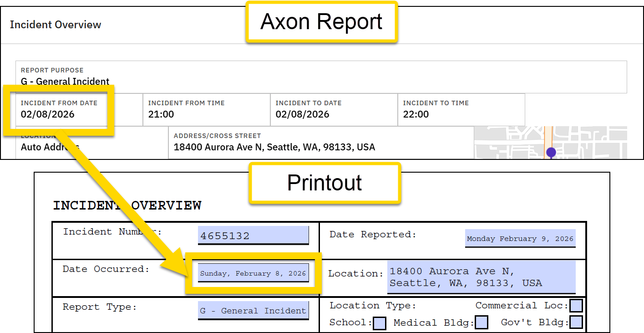Check the Gov't Bldg box

pos(576,323)
